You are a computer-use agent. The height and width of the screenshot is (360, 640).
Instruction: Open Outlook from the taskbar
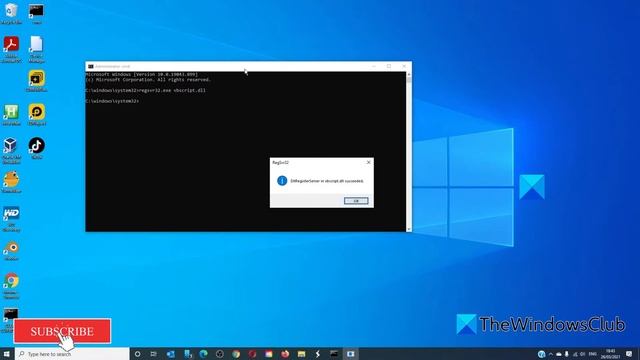pos(171,354)
